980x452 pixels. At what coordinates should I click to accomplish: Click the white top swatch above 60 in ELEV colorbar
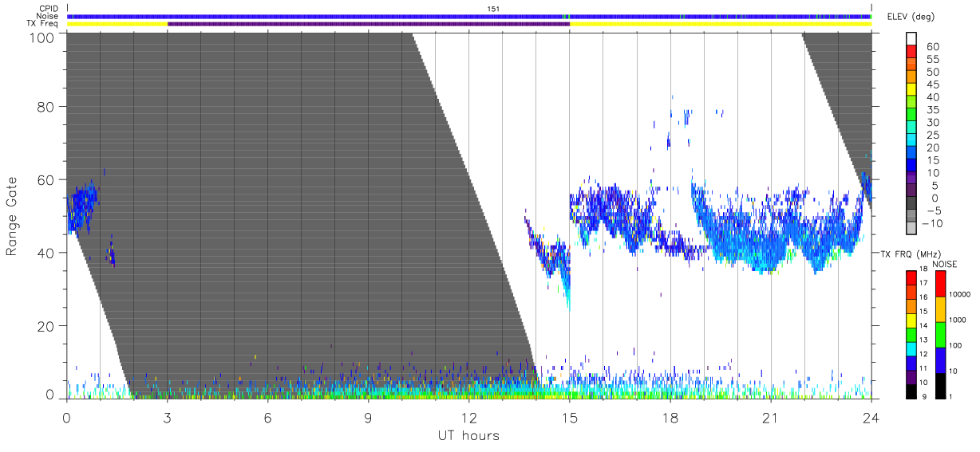click(x=911, y=39)
